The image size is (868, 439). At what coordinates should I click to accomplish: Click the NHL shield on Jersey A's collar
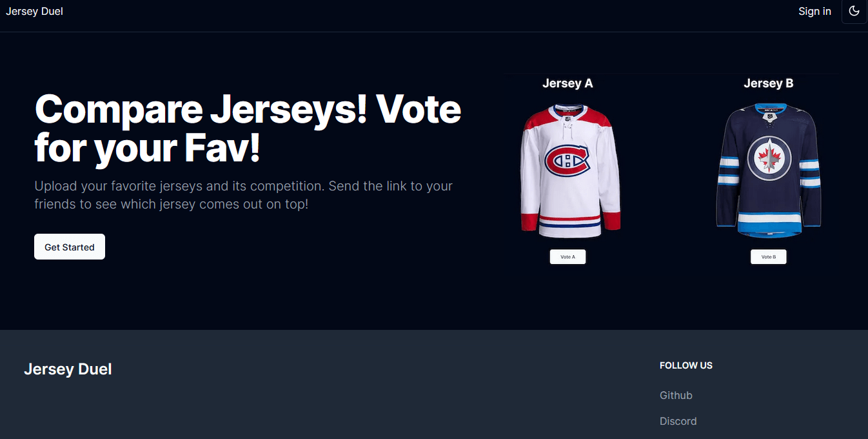(x=568, y=119)
